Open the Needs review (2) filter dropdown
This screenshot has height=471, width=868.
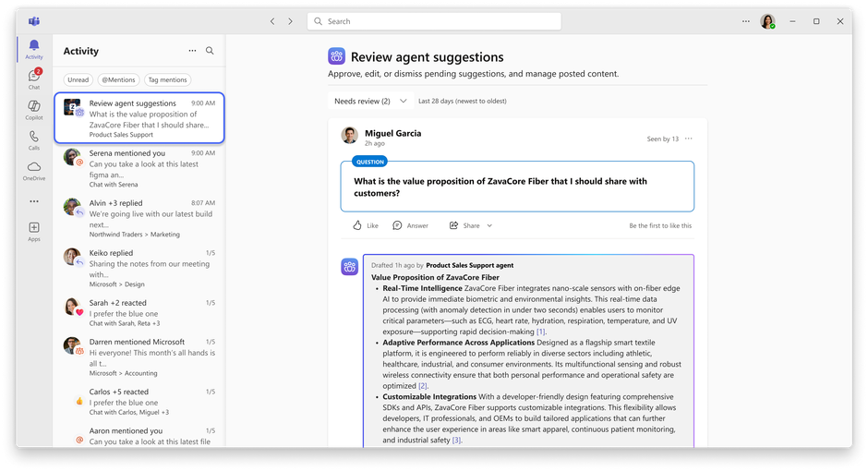coord(370,101)
